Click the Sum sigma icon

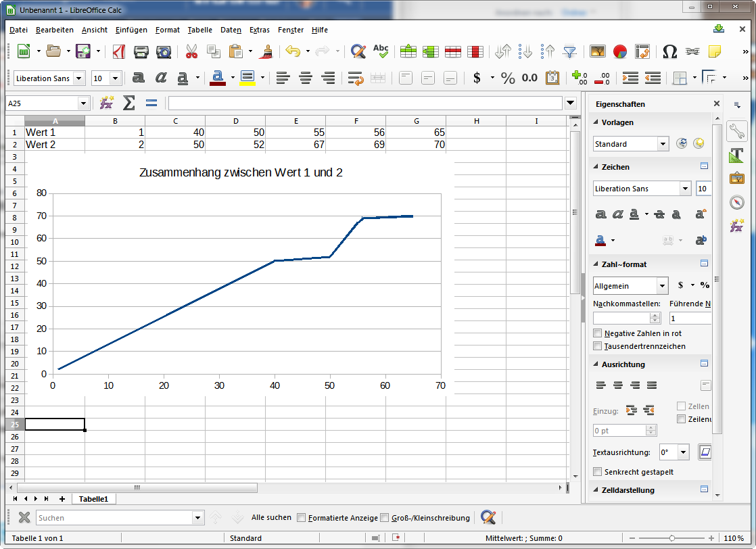(128, 103)
